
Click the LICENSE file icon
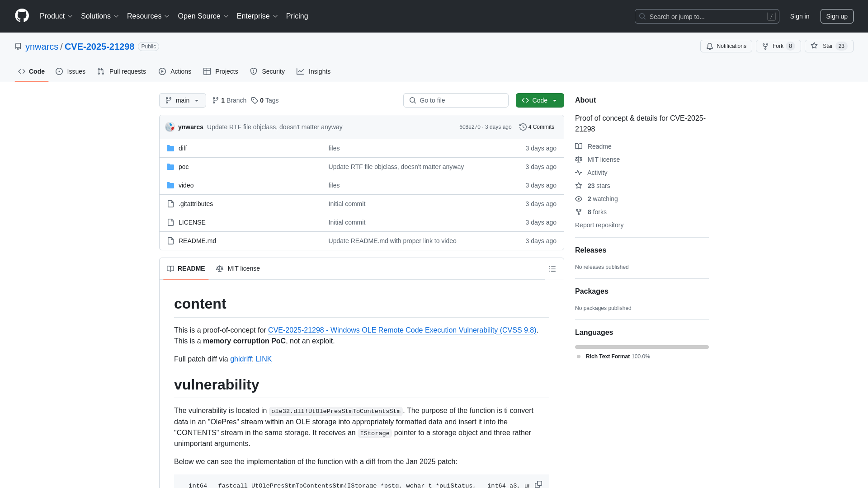click(170, 222)
